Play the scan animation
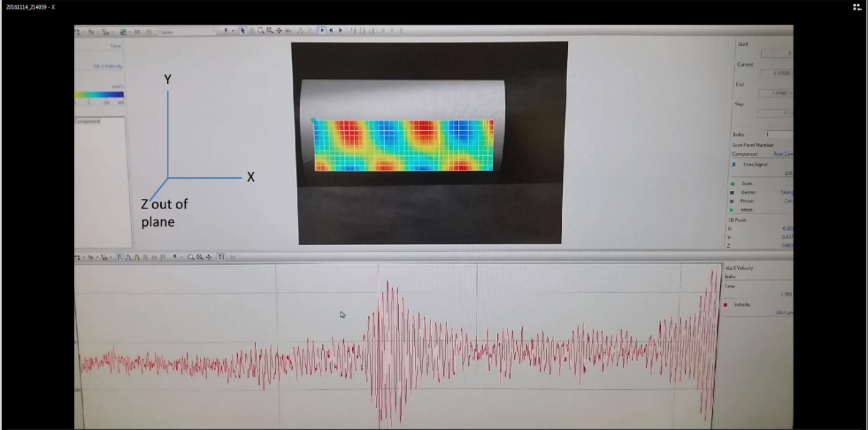 (321, 31)
